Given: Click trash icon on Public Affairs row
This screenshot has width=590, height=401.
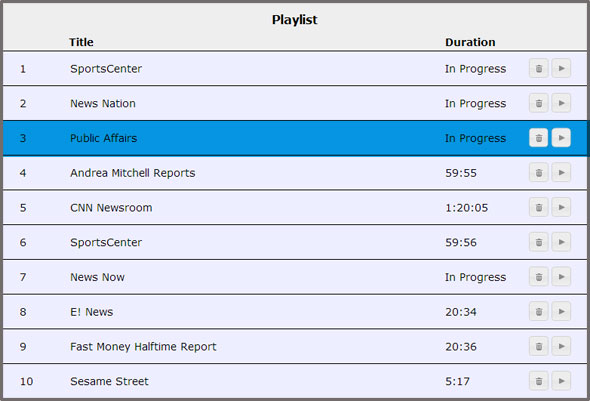Looking at the screenshot, I should point(538,138).
